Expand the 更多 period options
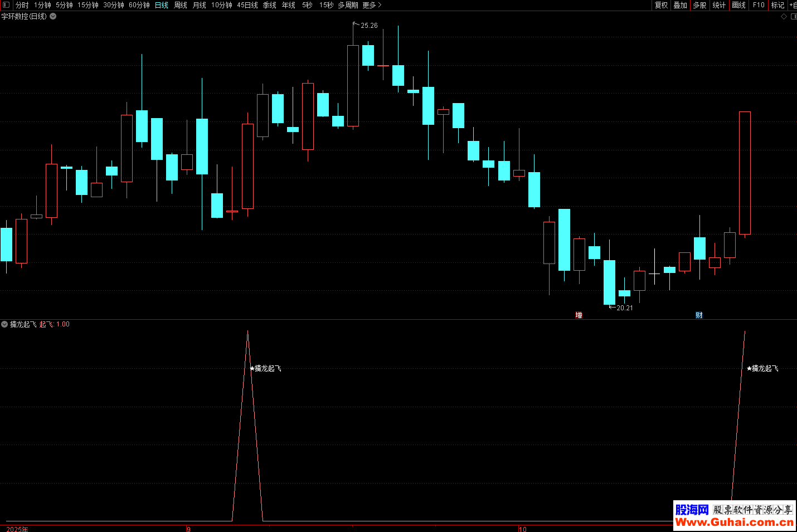 click(x=372, y=5)
